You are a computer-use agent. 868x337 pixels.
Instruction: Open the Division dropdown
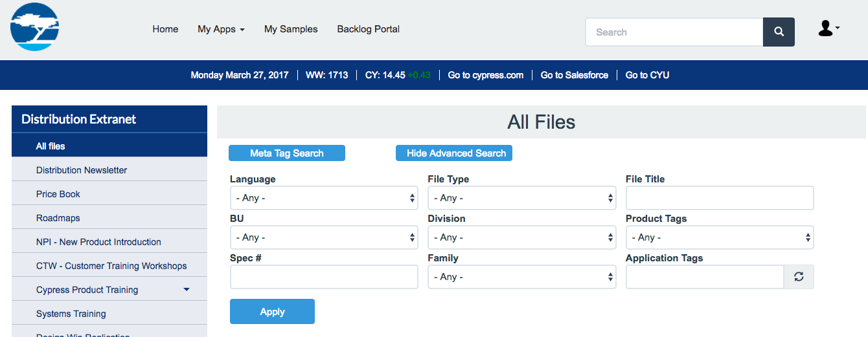point(522,237)
